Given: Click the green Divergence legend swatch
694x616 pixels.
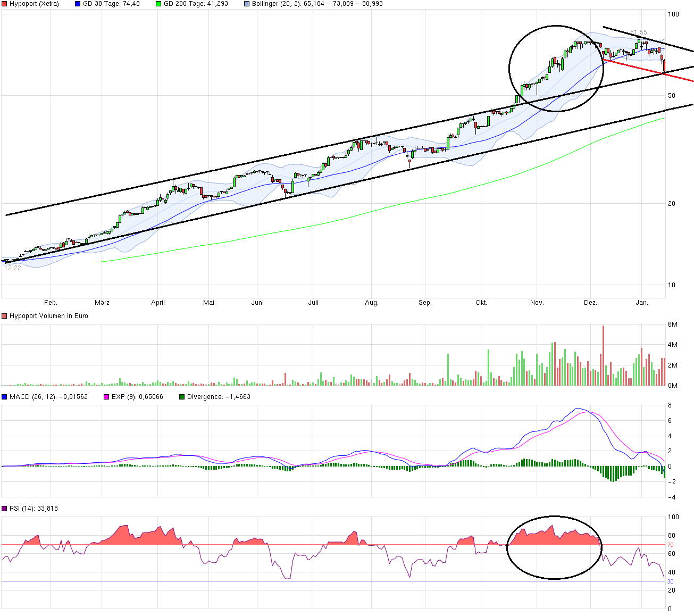Looking at the screenshot, I should (182, 397).
